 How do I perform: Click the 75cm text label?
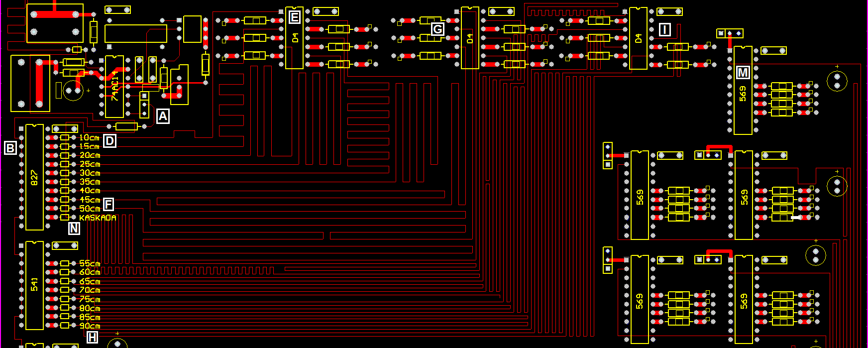90,299
